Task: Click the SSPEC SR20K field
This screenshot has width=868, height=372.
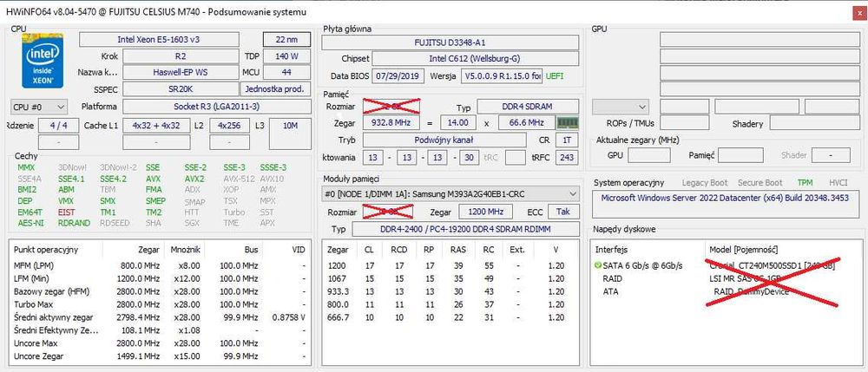Action: pyautogui.click(x=180, y=89)
